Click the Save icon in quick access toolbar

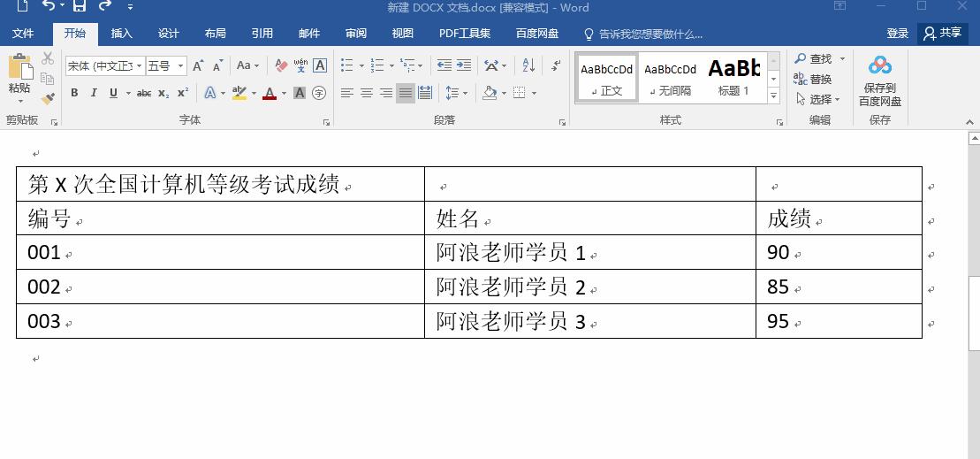[x=79, y=6]
